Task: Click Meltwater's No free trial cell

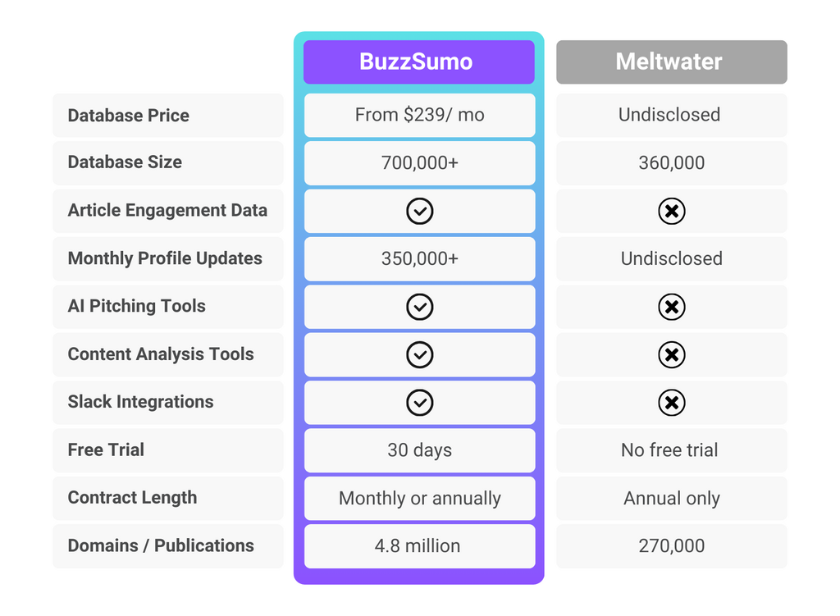Action: point(669,450)
